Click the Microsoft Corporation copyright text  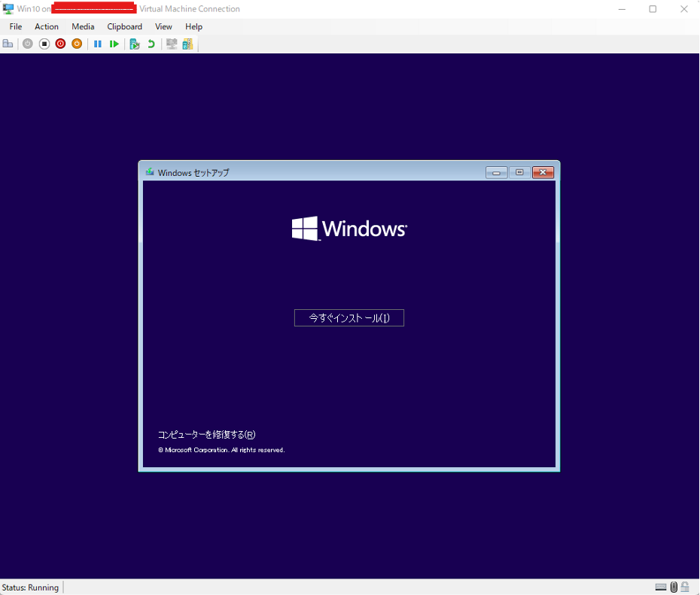click(x=221, y=450)
